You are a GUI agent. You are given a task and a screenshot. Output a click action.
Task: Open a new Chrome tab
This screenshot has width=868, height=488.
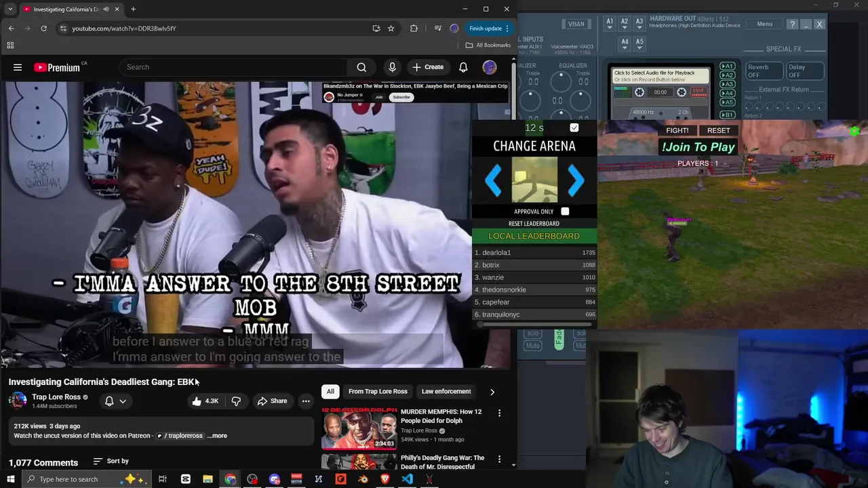tap(133, 9)
